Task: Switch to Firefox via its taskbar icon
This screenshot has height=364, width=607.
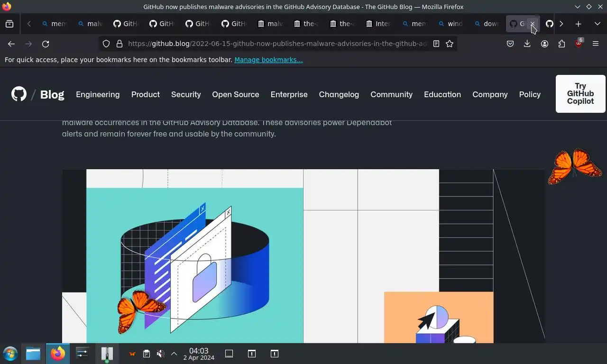Action: point(58,354)
